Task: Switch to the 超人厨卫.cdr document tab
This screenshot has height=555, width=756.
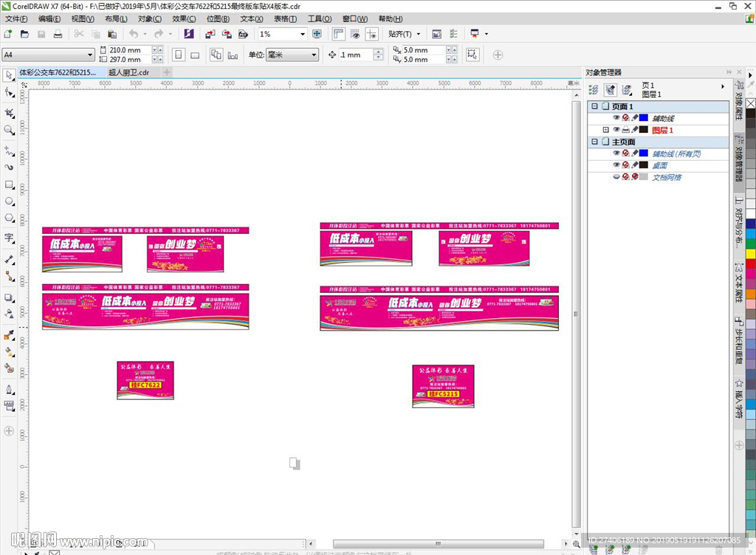Action: click(x=128, y=72)
